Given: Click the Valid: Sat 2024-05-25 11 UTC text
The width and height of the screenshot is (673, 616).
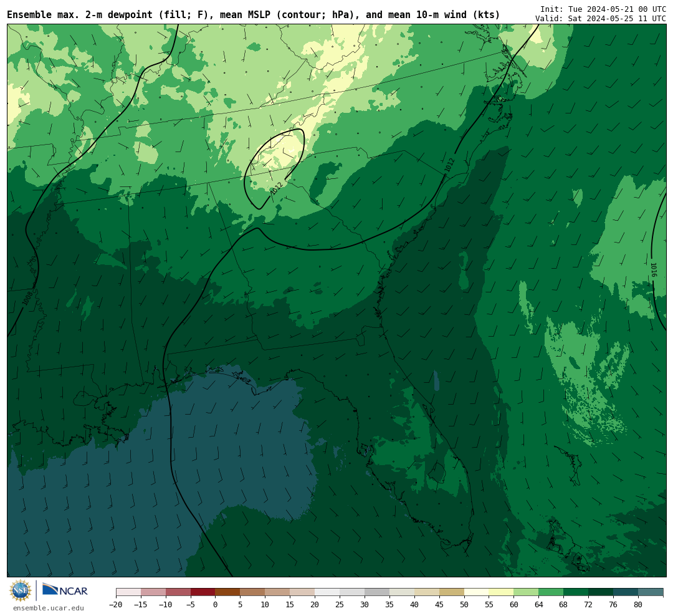Looking at the screenshot, I should tap(601, 19).
